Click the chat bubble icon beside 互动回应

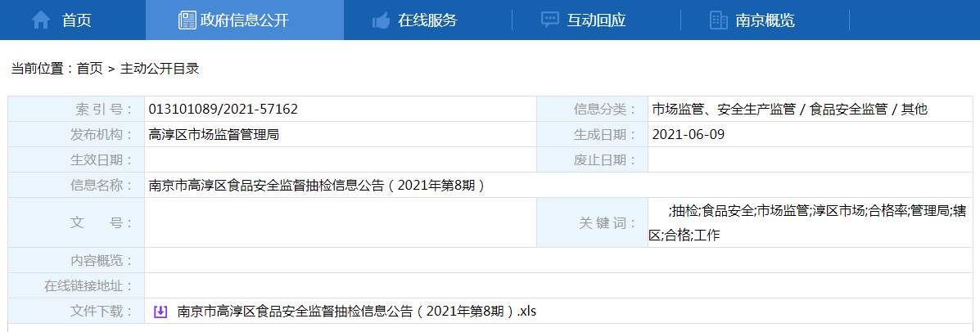(x=550, y=20)
